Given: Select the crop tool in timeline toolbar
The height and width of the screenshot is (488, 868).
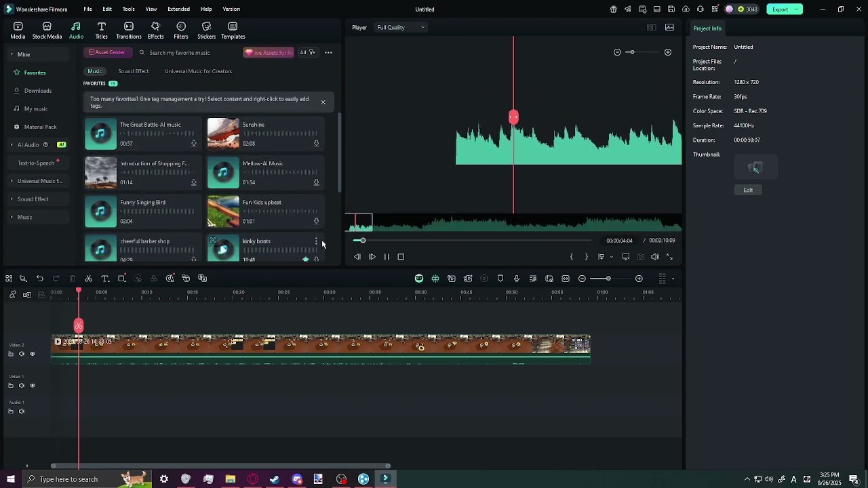Looking at the screenshot, I should (x=122, y=279).
